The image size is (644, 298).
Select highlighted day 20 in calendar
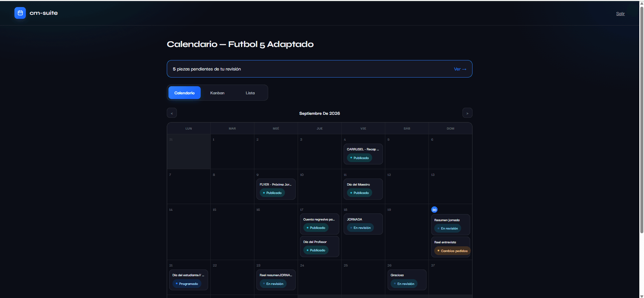coord(434,210)
